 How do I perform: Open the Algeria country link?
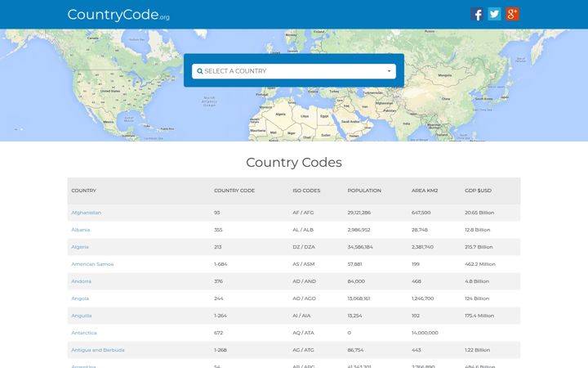(80, 247)
